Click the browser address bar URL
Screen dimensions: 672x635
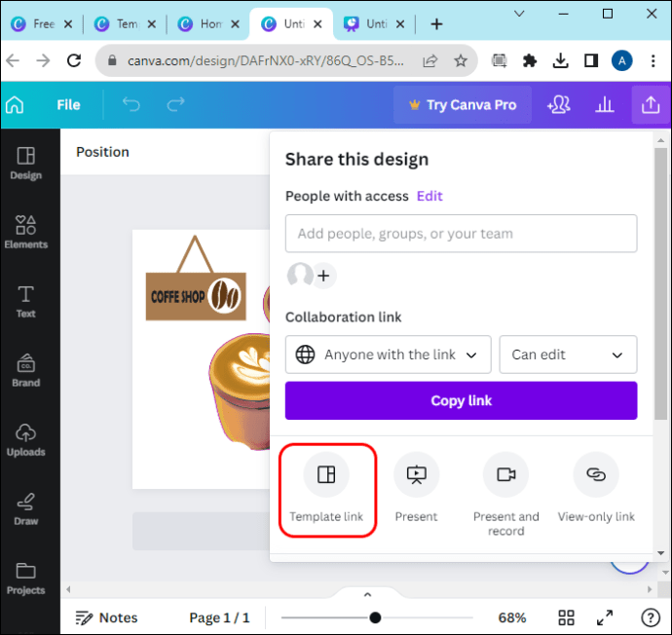[265, 60]
